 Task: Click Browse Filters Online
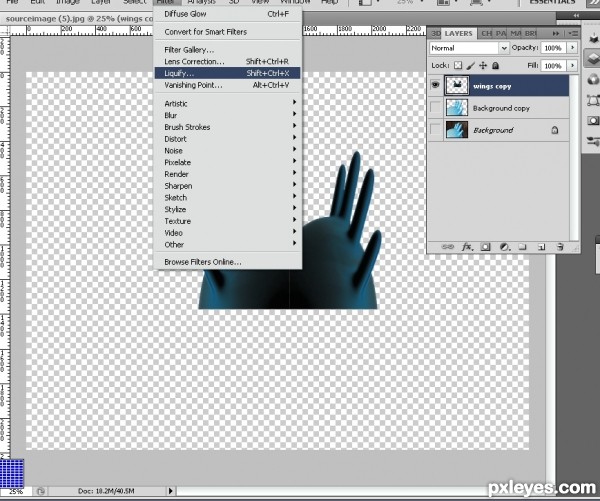pos(227,262)
